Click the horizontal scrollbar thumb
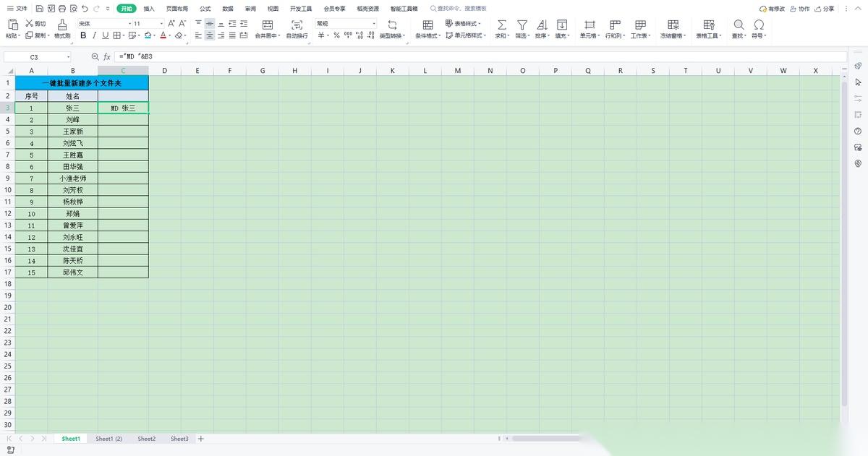Viewport: 868px width, 456px height. click(546, 439)
